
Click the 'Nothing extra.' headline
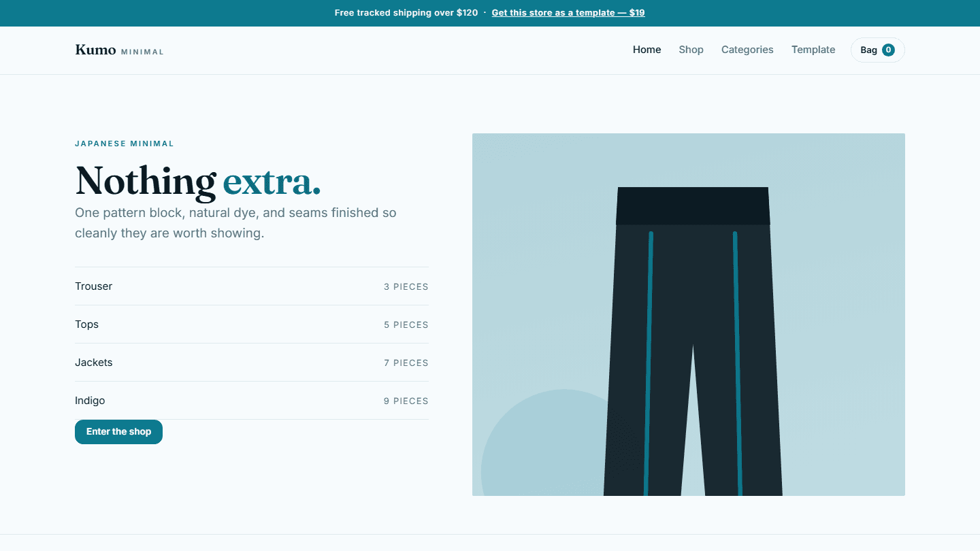(x=198, y=181)
